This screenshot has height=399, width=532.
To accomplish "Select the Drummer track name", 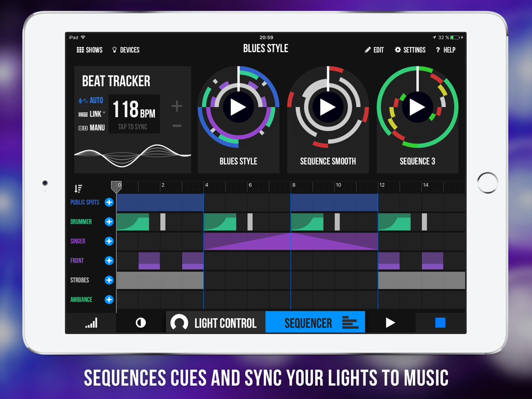I will click(81, 221).
